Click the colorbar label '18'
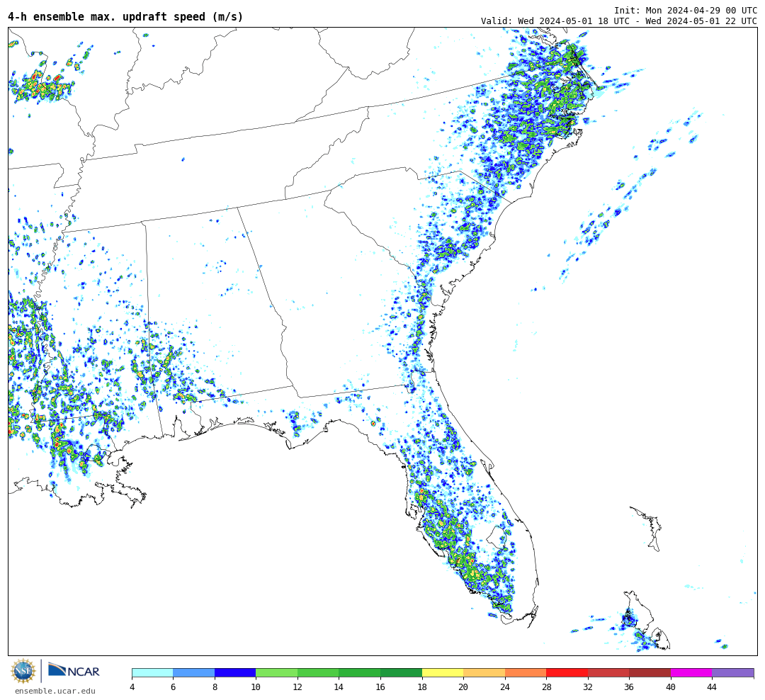Viewport: 765px width, 700px height. pyautogui.click(x=422, y=687)
